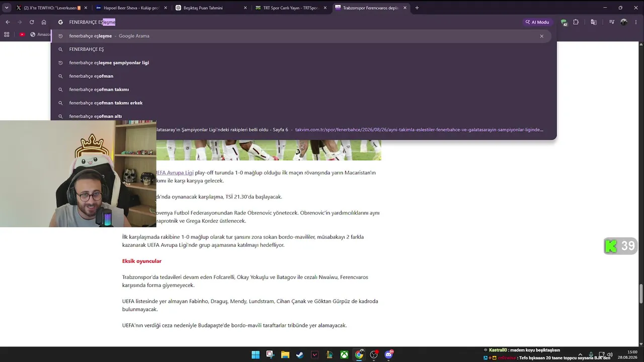Open the OBS Studio taskbar icon
The width and height of the screenshot is (644, 362).
[374, 355]
